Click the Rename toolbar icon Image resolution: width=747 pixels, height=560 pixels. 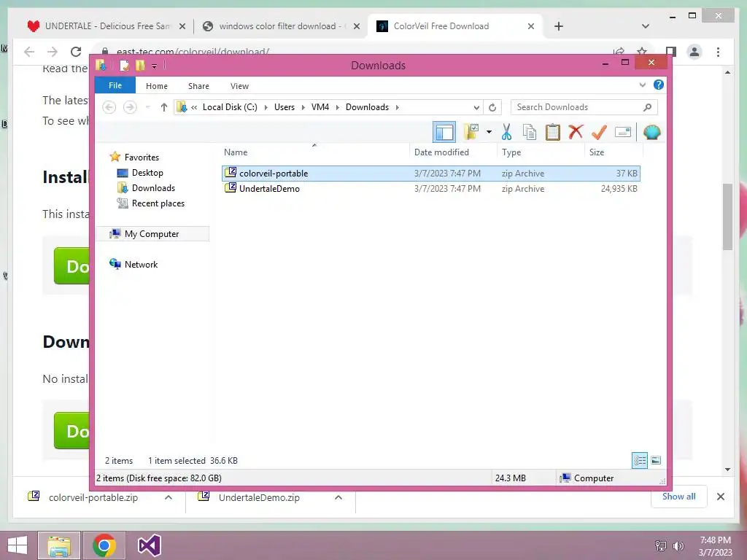(623, 132)
